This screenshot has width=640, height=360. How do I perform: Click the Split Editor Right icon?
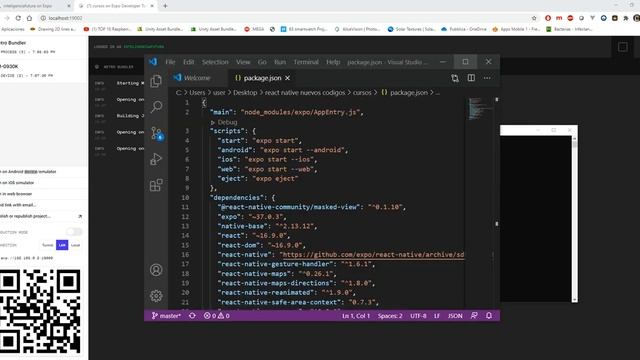click(x=471, y=78)
